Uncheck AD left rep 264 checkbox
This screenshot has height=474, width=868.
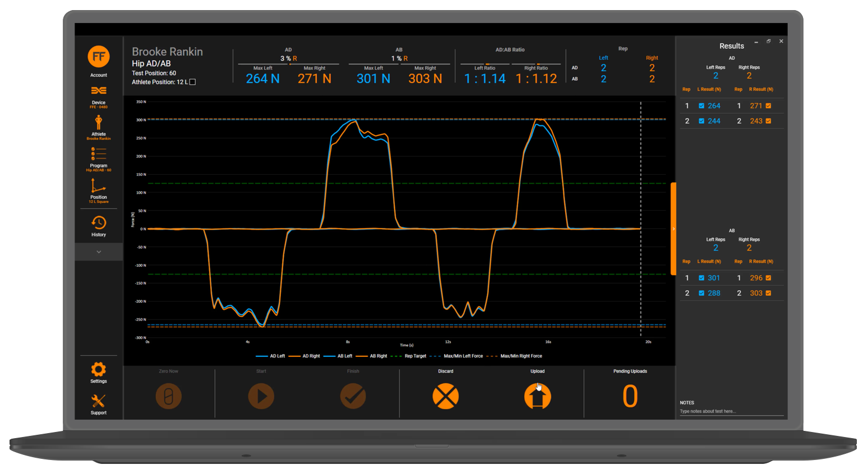coord(701,106)
